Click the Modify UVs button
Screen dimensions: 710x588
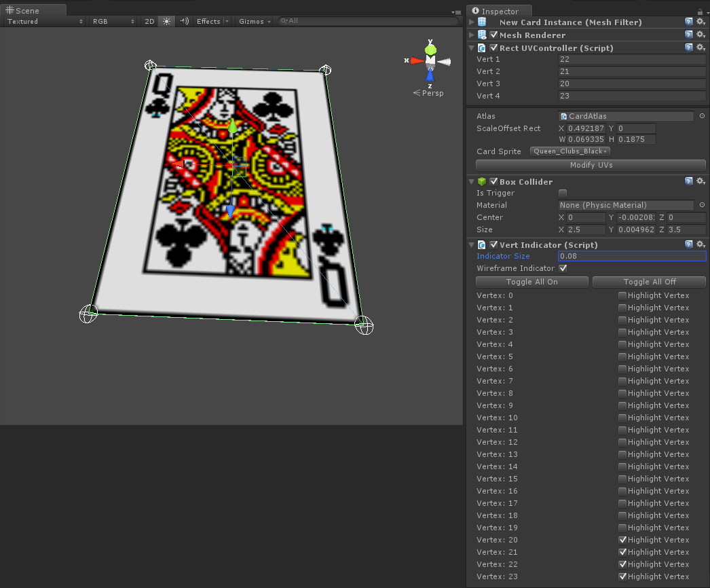point(591,165)
